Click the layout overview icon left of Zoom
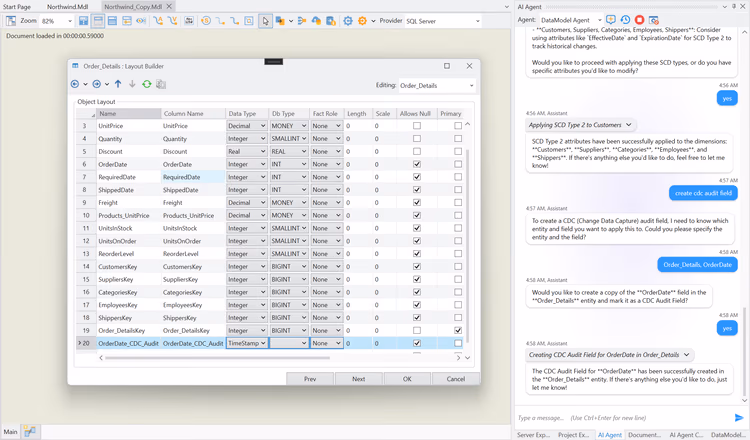Screen dimensions: 750x440 (x=11, y=21)
